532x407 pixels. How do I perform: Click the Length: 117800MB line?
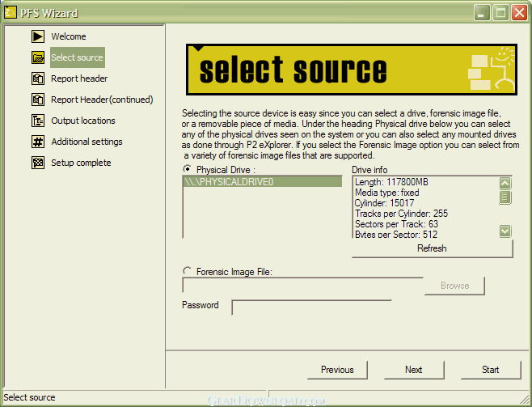click(391, 182)
